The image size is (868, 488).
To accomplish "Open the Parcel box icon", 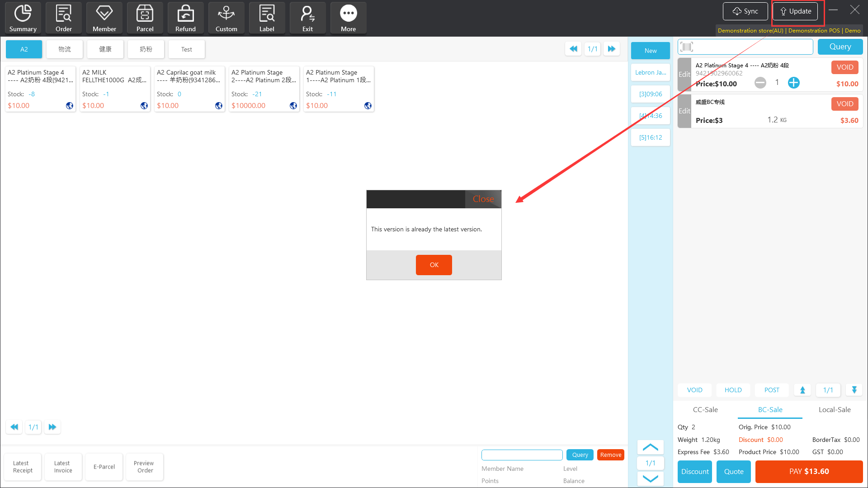I will coord(145,14).
